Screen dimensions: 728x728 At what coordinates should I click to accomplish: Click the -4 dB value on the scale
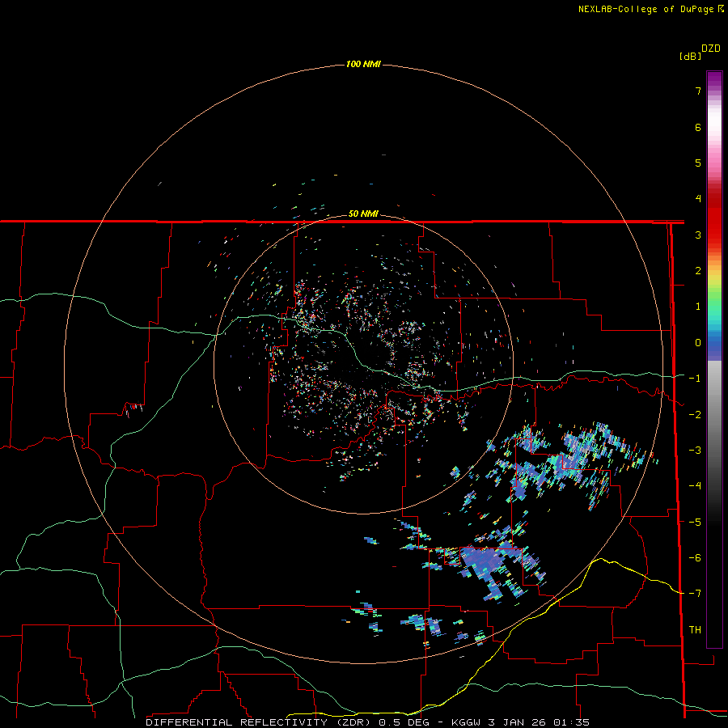(x=695, y=486)
